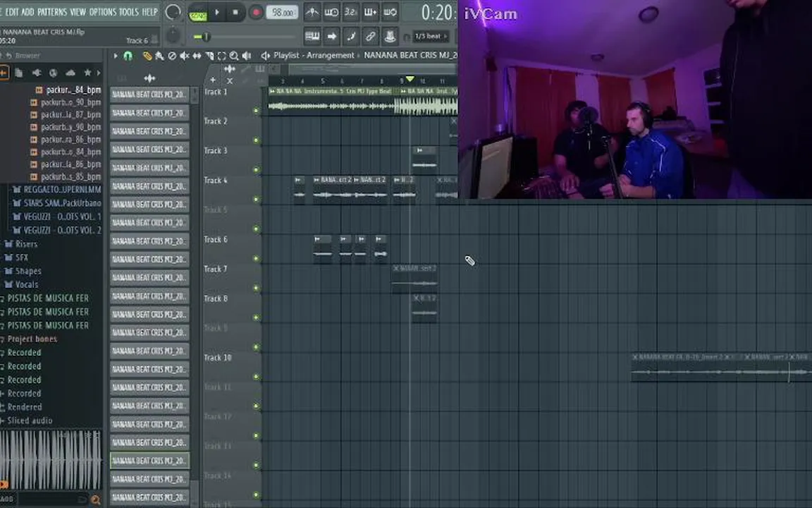Toggle the chain link icon in the toolbar
Screen dimensions: 812x508
click(370, 36)
